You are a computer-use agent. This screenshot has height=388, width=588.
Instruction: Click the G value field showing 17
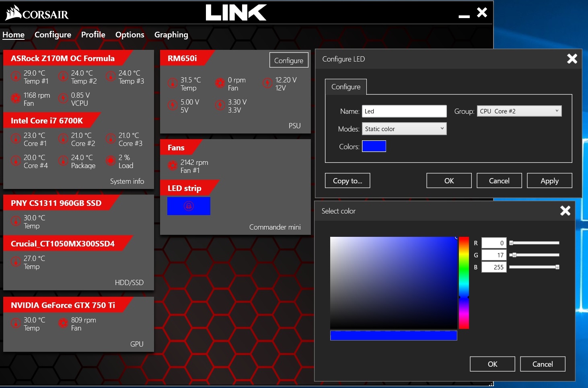point(494,255)
